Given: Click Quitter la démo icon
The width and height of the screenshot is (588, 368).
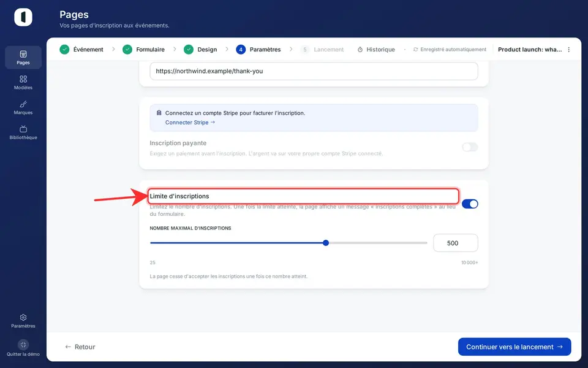Looking at the screenshot, I should click(23, 344).
